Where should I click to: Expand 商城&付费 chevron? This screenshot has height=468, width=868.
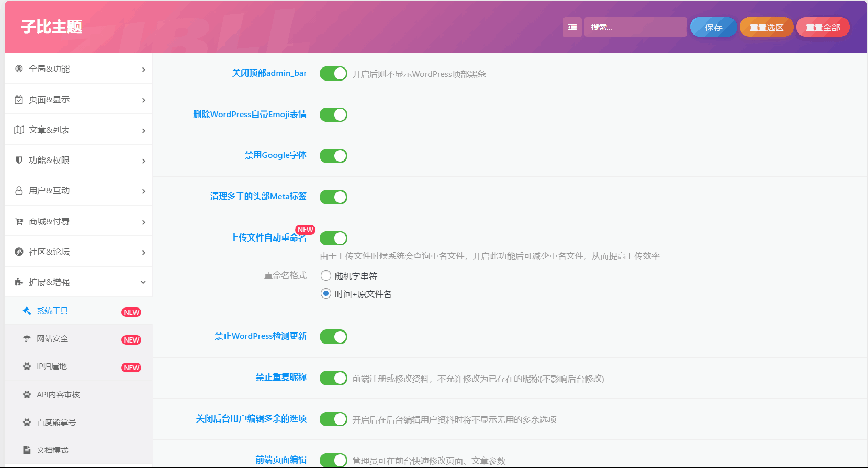point(143,222)
